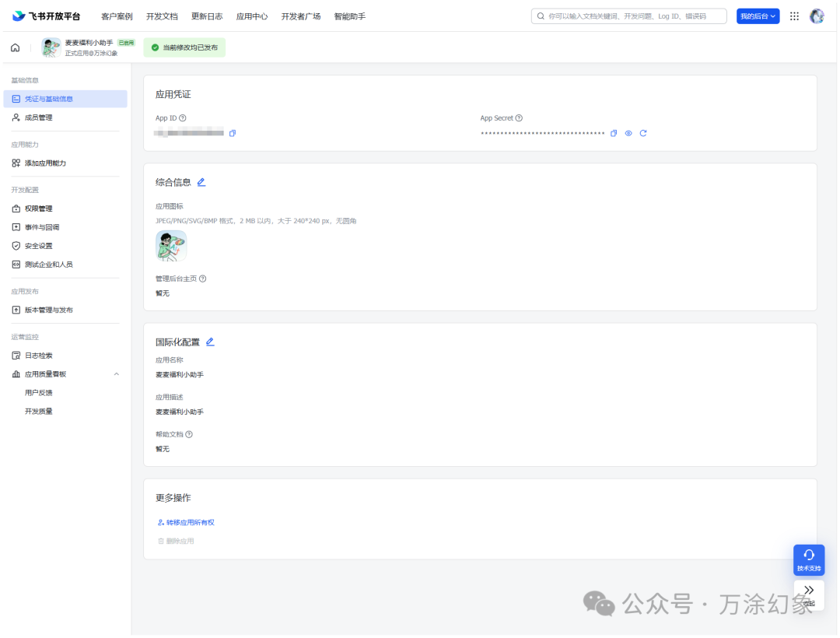The height and width of the screenshot is (638, 840).
Task: Edit 国际化配置 via the pencil icon
Action: coord(210,341)
